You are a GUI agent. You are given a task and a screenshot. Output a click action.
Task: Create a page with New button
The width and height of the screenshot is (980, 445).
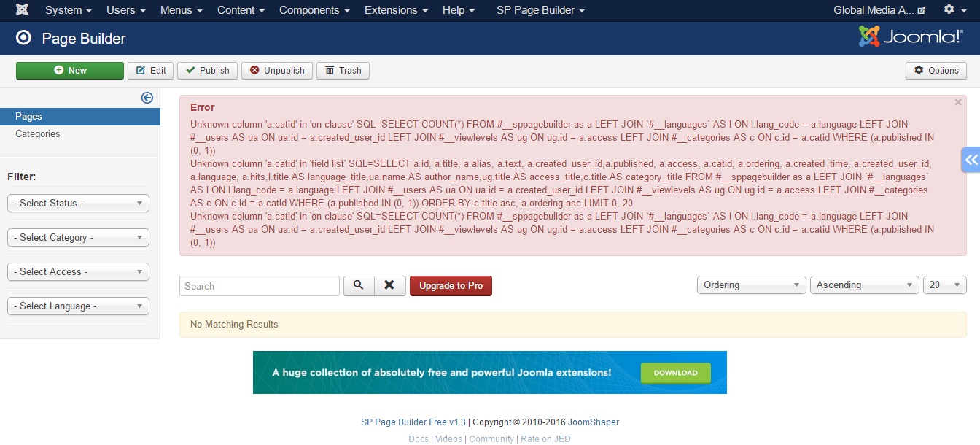pos(70,71)
